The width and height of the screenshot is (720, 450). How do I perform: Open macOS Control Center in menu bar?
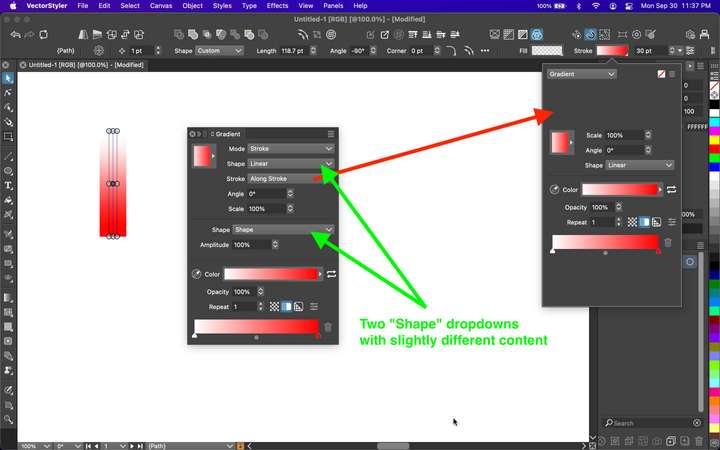pos(629,6)
